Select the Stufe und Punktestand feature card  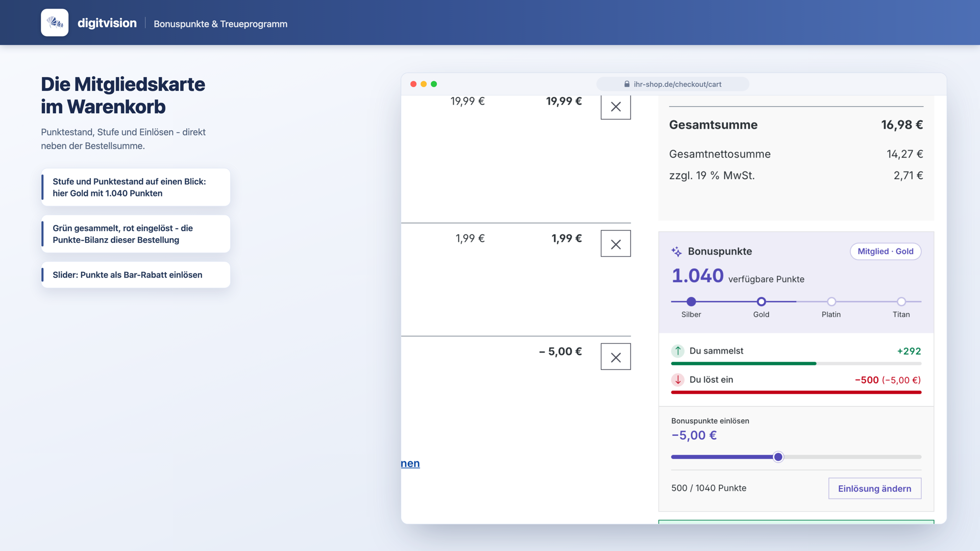tap(136, 187)
